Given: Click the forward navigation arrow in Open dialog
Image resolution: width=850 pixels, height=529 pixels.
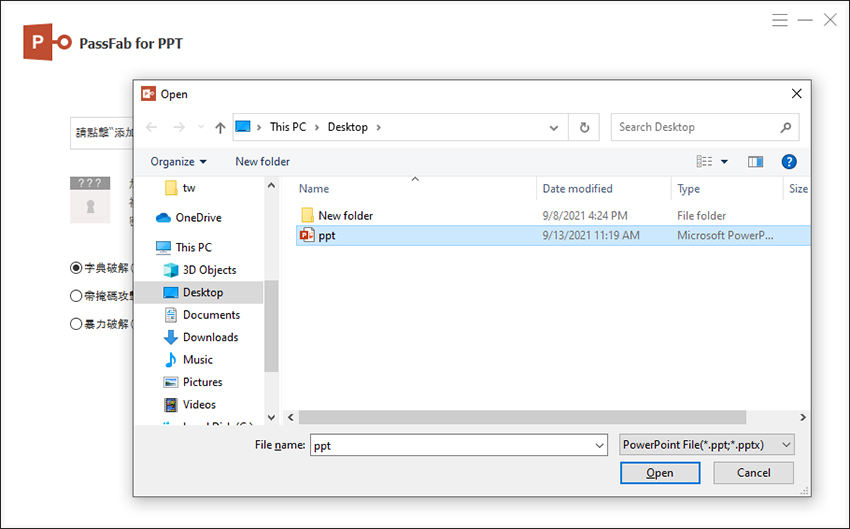Looking at the screenshot, I should 179,127.
